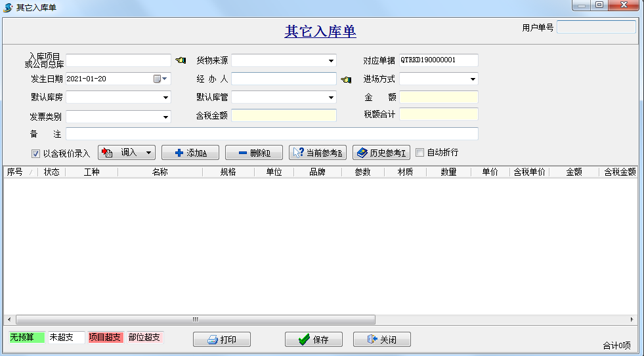Screen dimensions: 644x356
Task: Click the 发生日期 value 2021-01-20
Action: [x=86, y=79]
